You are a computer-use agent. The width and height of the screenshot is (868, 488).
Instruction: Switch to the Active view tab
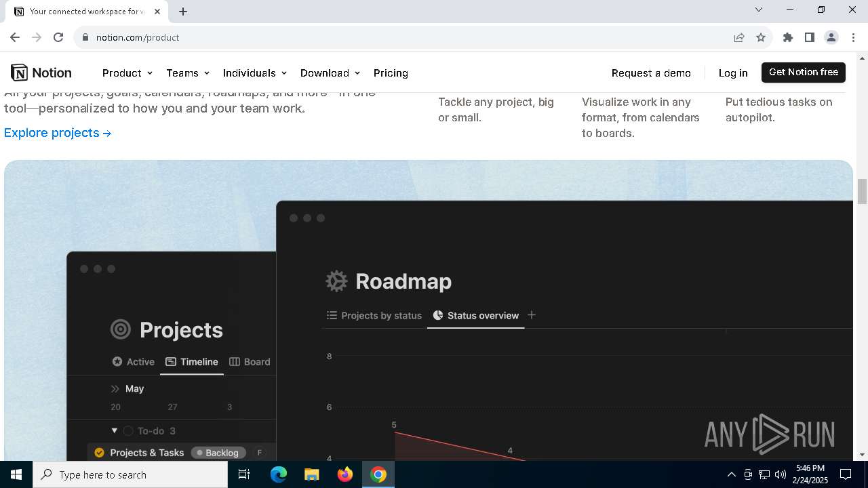pyautogui.click(x=134, y=362)
